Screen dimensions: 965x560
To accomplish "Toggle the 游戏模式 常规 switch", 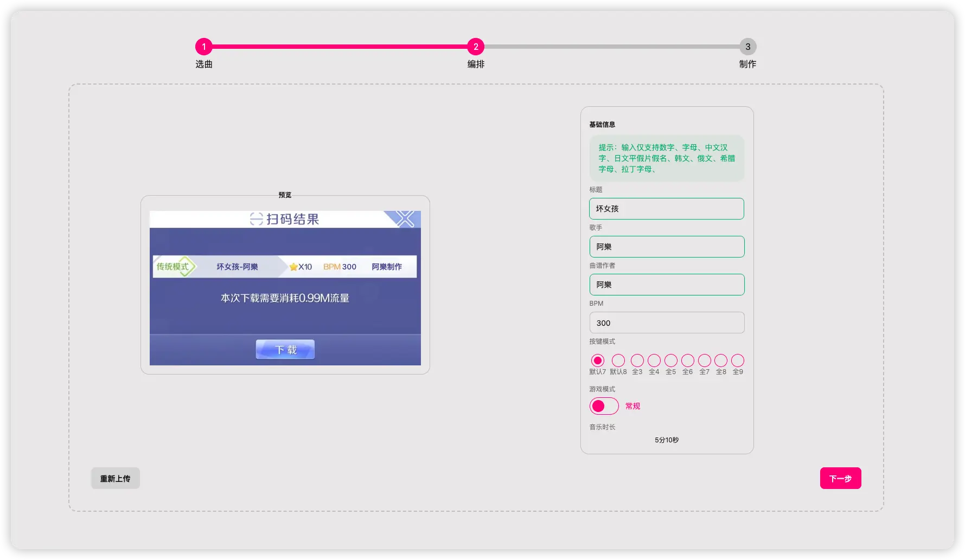I will click(604, 406).
